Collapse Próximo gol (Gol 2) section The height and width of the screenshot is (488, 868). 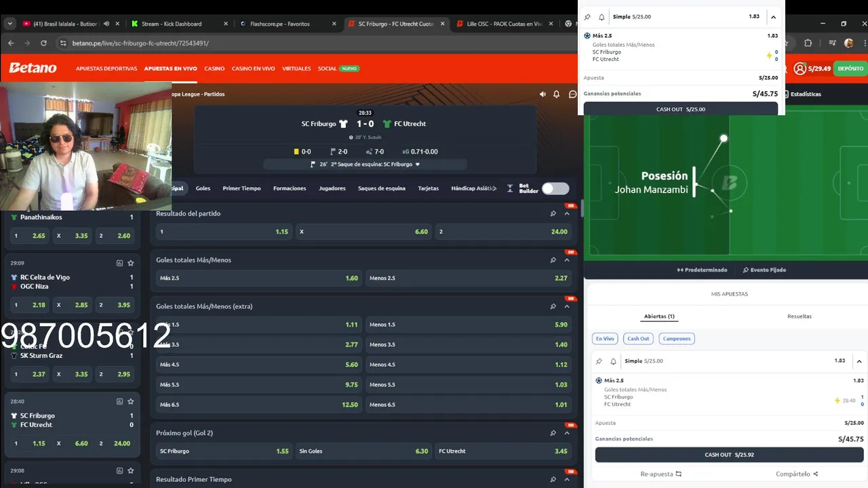(567, 433)
